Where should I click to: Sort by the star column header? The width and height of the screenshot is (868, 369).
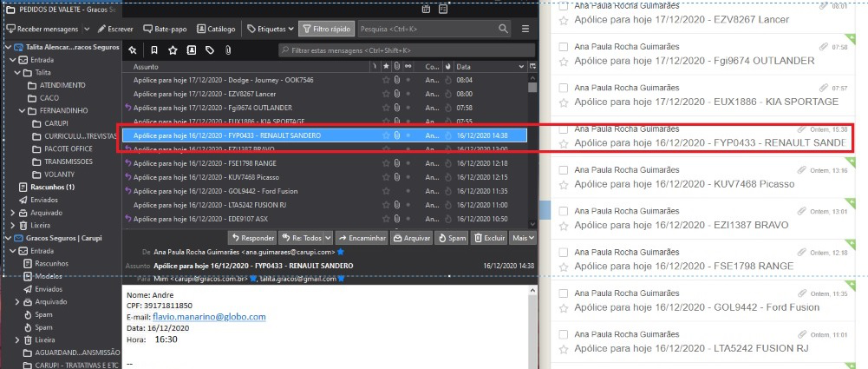pyautogui.click(x=386, y=67)
